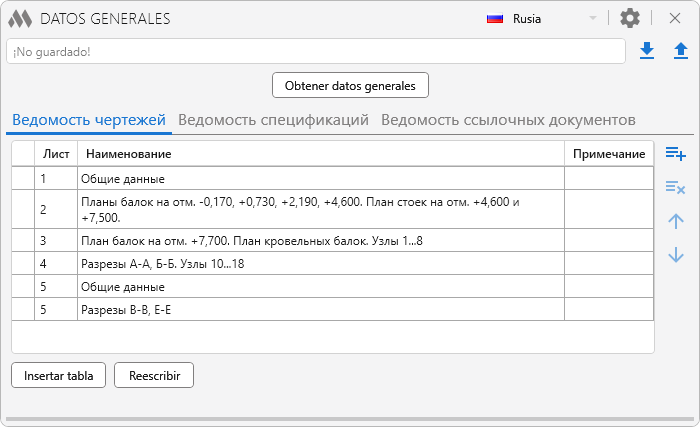Open settings via the gear icon
Viewport: 700px width, 427px height.
pos(629,18)
